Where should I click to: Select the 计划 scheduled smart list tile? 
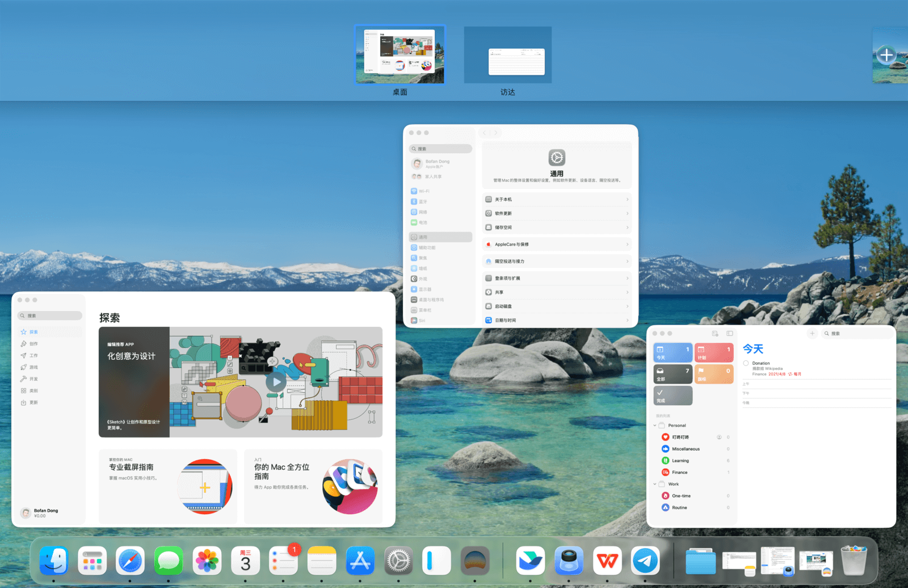pyautogui.click(x=714, y=352)
